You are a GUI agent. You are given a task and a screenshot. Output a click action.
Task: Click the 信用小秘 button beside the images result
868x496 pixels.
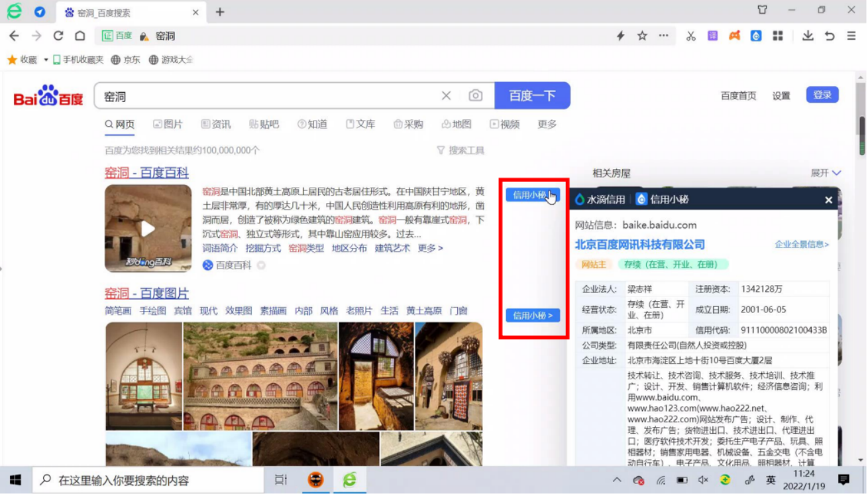point(533,315)
